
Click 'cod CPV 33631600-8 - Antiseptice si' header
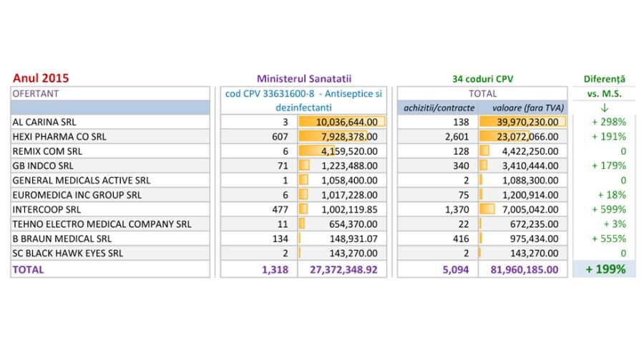303,94
